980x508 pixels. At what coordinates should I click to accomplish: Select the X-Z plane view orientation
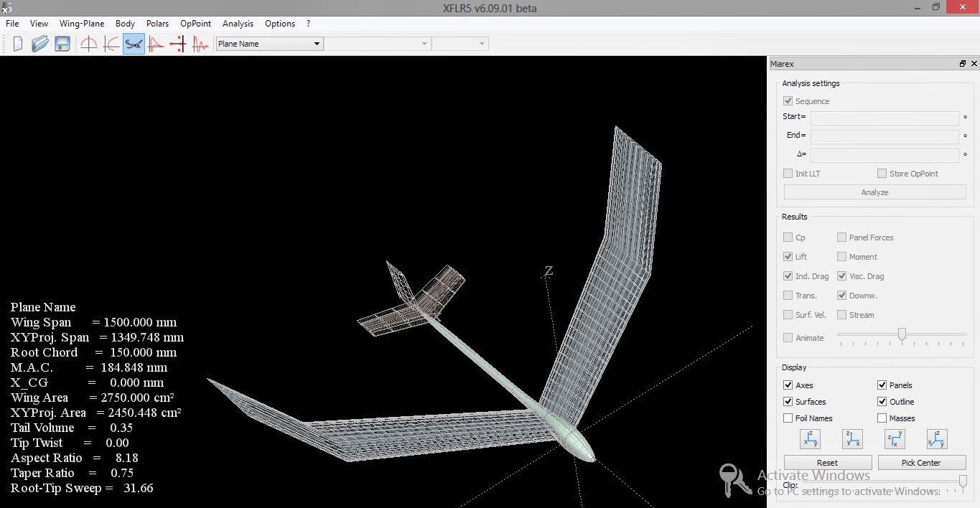852,438
